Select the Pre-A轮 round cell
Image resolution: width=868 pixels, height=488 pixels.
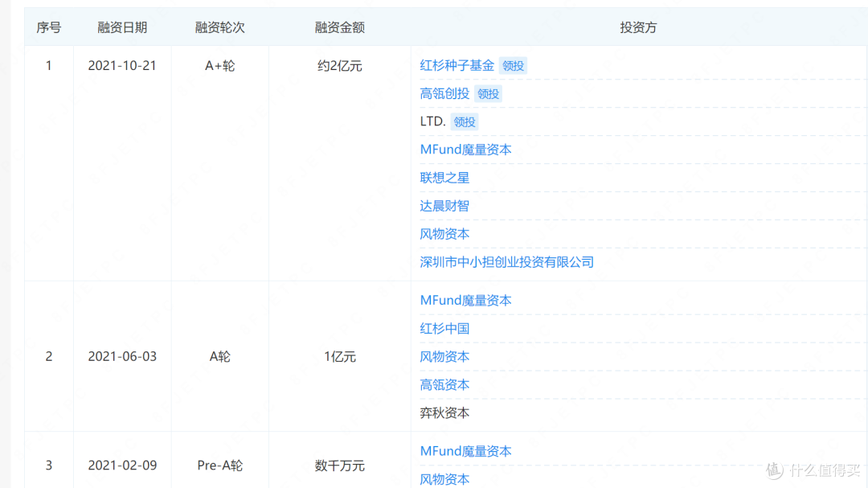point(219,465)
